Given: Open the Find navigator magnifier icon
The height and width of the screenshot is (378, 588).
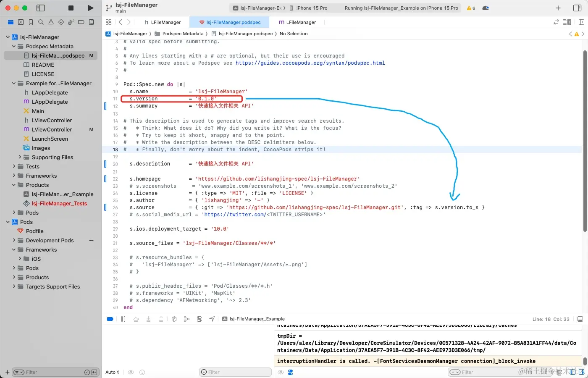Looking at the screenshot, I should click(x=41, y=22).
